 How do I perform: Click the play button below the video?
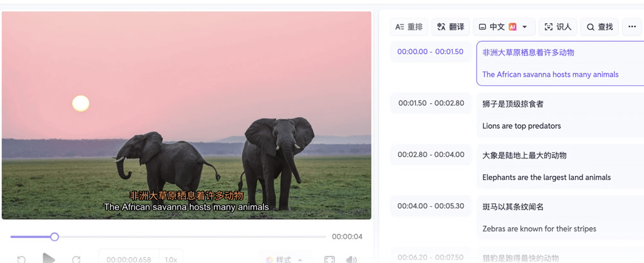[49, 259]
